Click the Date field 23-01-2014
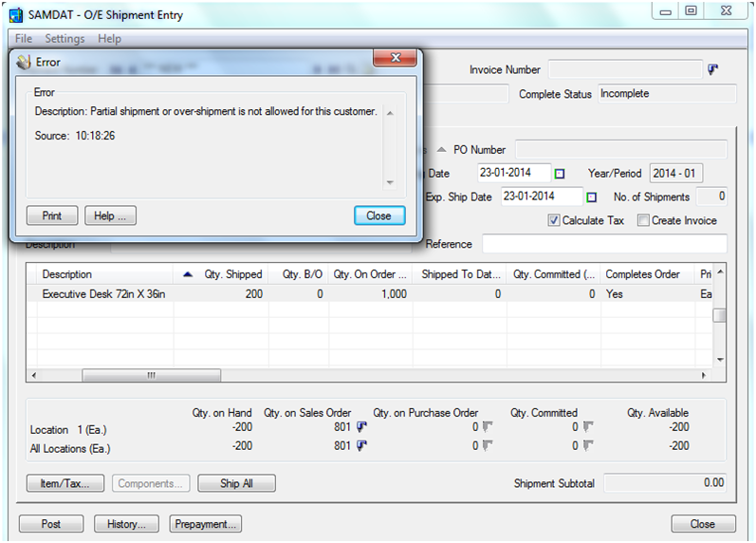The image size is (756, 543). [514, 173]
